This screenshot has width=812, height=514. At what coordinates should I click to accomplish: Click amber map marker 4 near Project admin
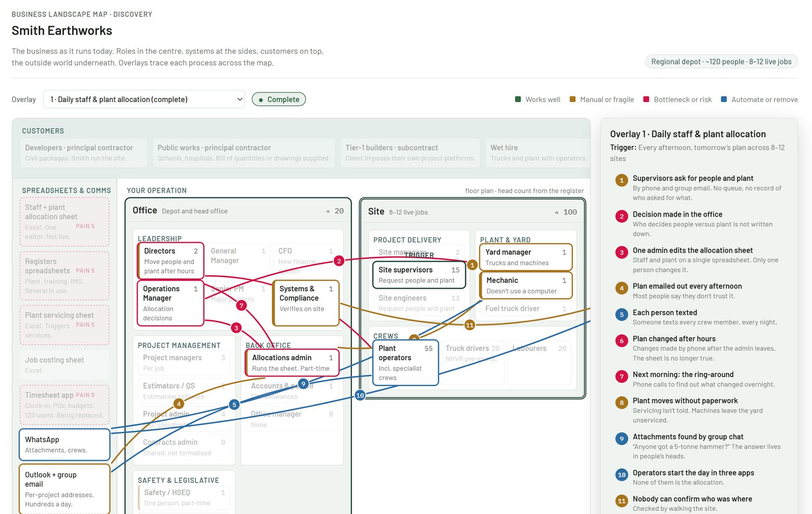pyautogui.click(x=179, y=404)
